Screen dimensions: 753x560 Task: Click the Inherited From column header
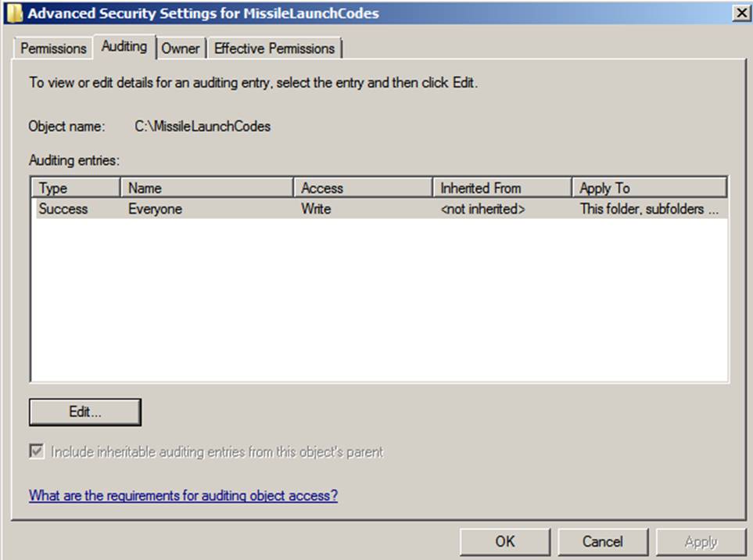point(499,188)
